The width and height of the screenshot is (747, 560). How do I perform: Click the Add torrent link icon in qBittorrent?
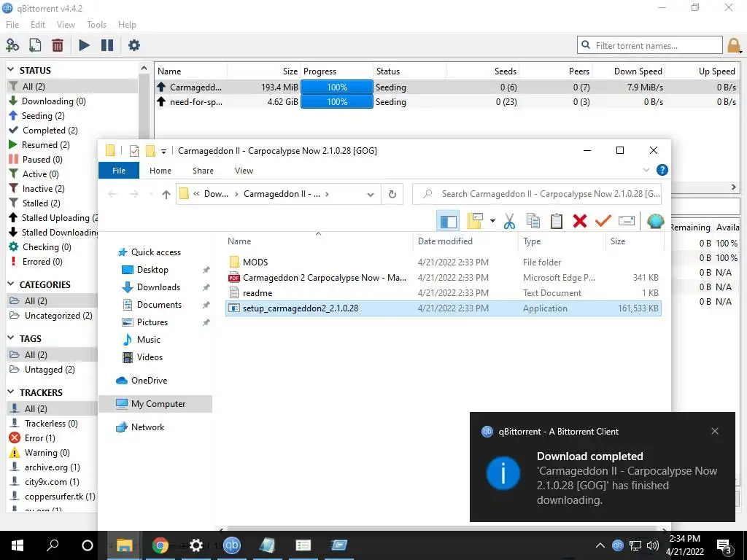click(x=12, y=45)
